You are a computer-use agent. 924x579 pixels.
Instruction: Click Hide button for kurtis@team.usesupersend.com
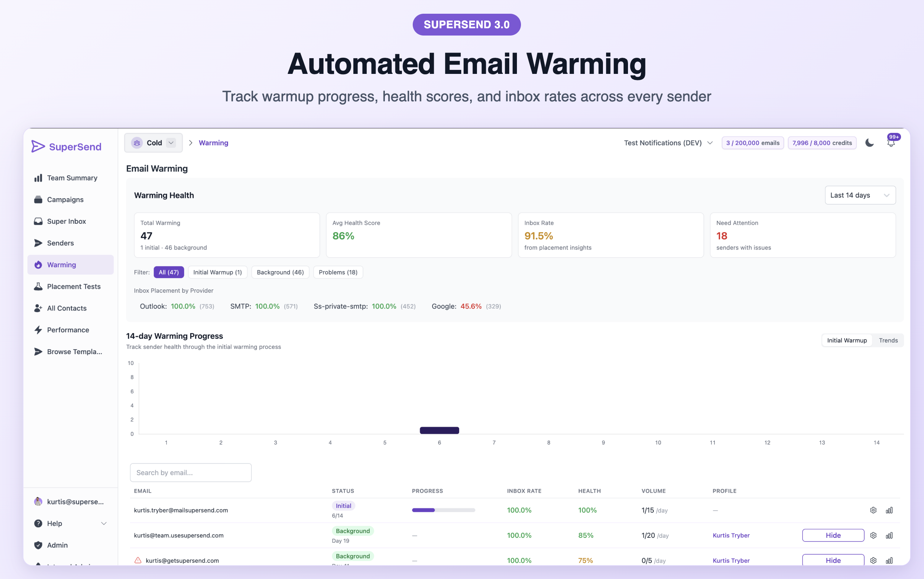tap(833, 535)
